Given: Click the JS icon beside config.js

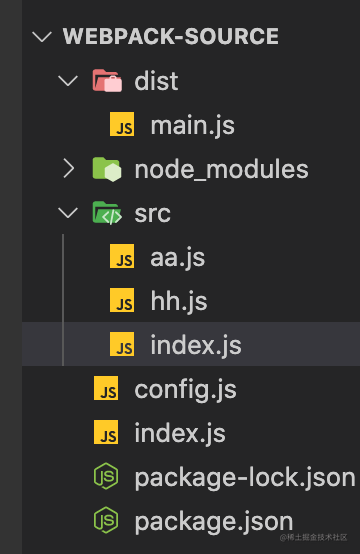Looking at the screenshot, I should (106, 388).
